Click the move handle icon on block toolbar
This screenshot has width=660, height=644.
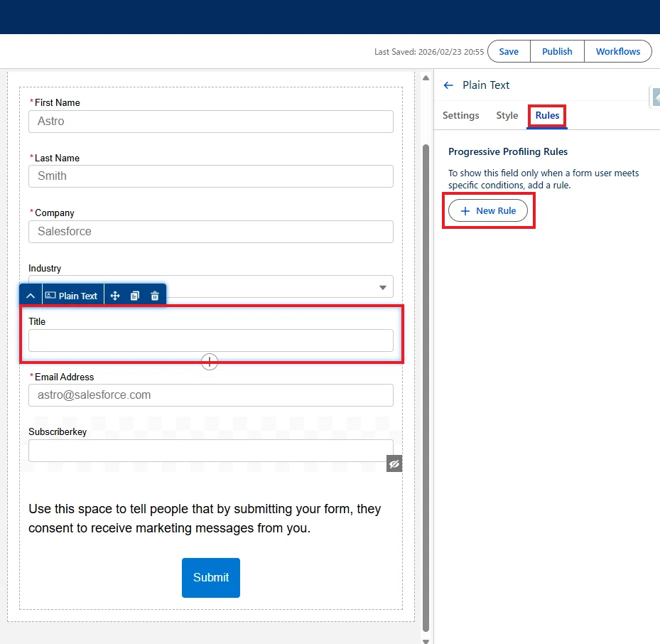coord(115,296)
